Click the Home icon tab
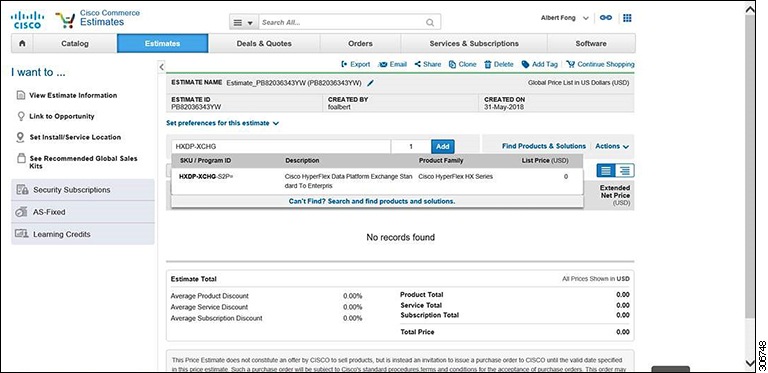This screenshot has width=768, height=373. click(x=22, y=43)
